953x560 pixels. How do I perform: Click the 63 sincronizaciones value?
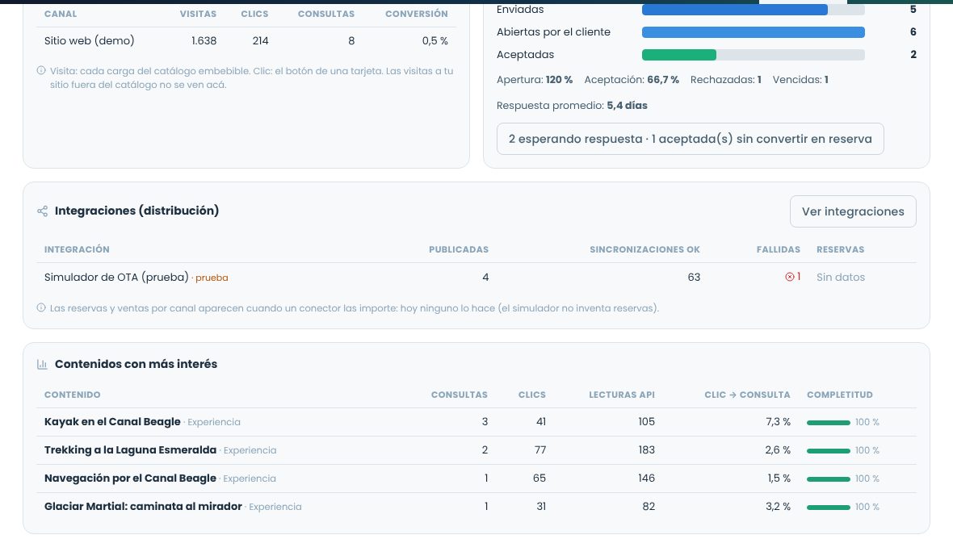(694, 277)
